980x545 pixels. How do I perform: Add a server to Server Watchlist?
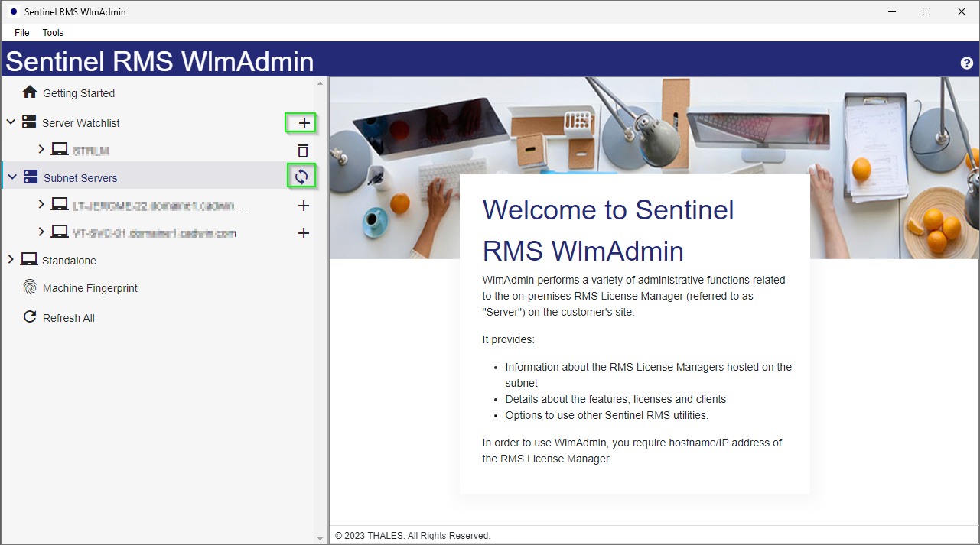[x=304, y=122]
